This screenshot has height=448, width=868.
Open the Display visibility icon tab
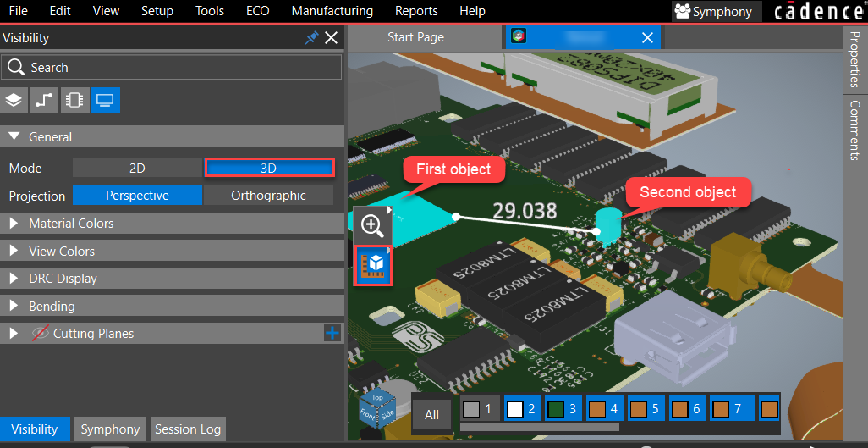105,101
